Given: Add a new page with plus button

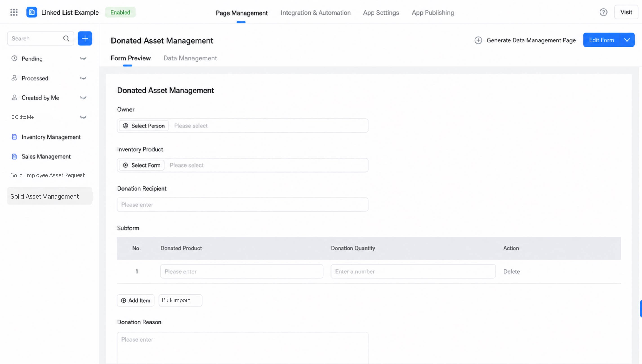Looking at the screenshot, I should pos(85,38).
